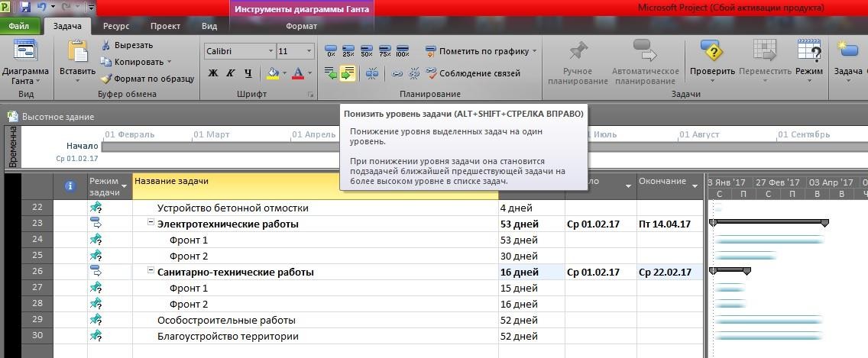Apply red font color

tap(298, 73)
